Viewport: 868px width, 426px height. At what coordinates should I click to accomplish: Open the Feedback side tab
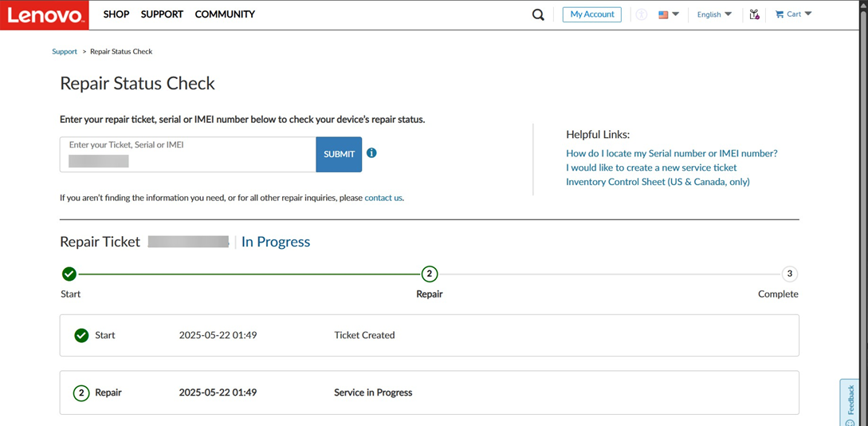850,402
